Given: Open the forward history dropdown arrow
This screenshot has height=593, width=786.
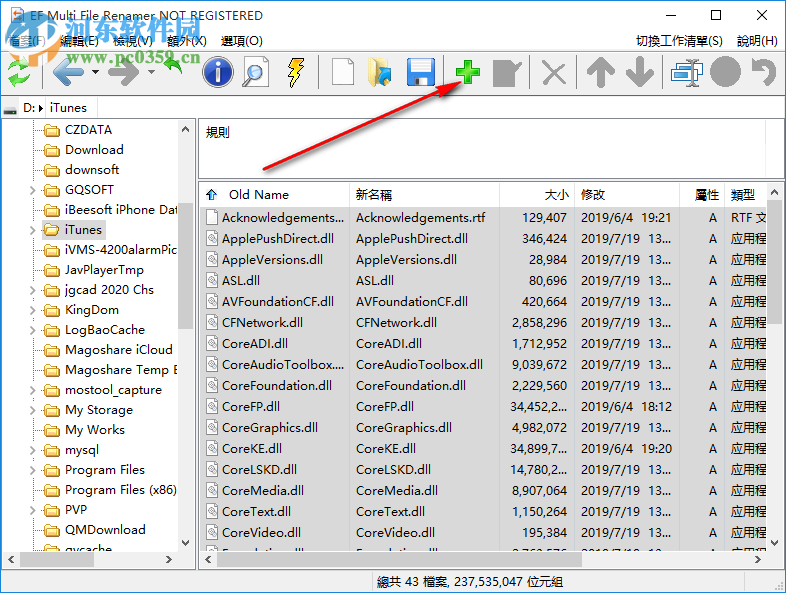Looking at the screenshot, I should (x=151, y=73).
